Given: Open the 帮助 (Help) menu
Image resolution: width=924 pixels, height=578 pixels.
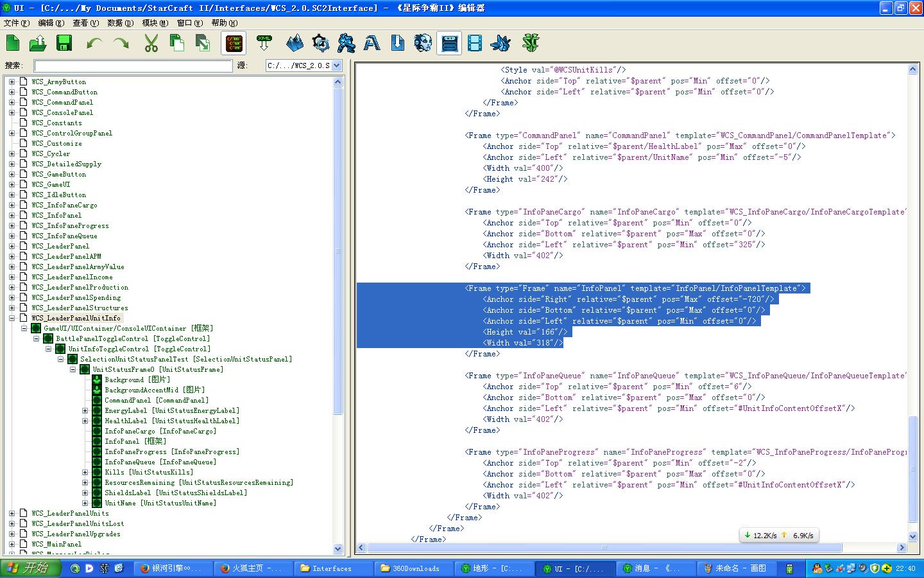Looking at the screenshot, I should tap(224, 22).
